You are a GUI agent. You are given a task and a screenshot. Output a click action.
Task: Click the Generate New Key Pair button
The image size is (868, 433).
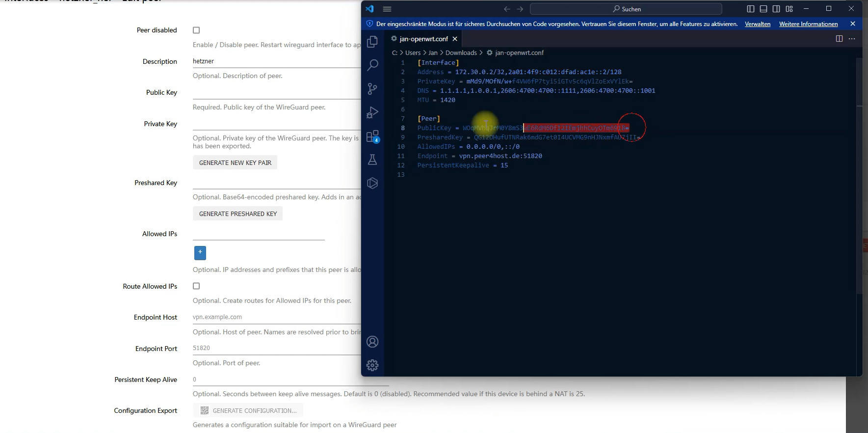point(235,162)
